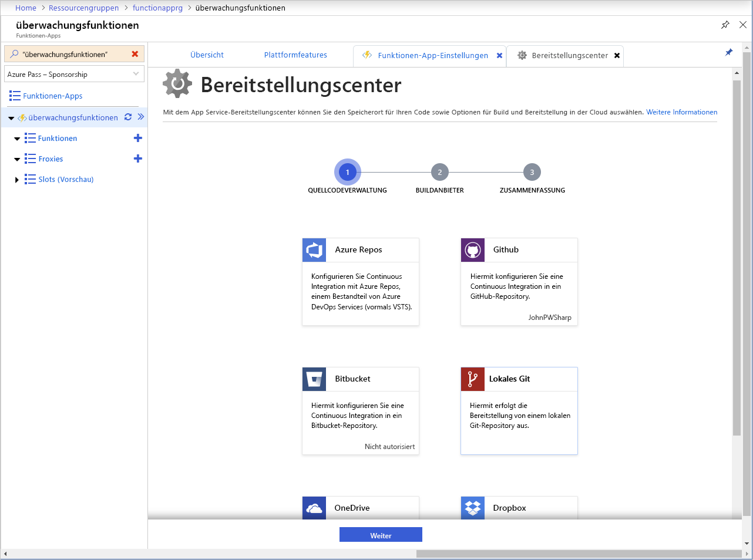Close the Funktionen-App-Einstellungen tab
Image resolution: width=753 pixels, height=560 pixels.
tap(499, 55)
